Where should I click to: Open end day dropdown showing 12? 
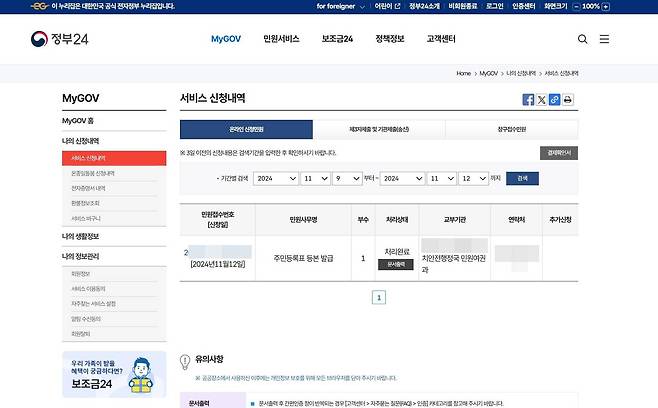point(473,178)
